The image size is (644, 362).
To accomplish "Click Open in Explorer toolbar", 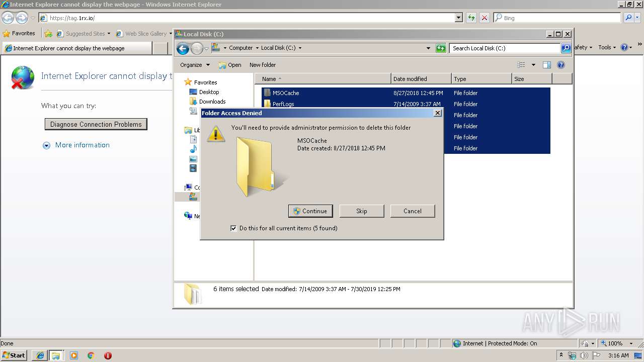I will pyautogui.click(x=230, y=65).
